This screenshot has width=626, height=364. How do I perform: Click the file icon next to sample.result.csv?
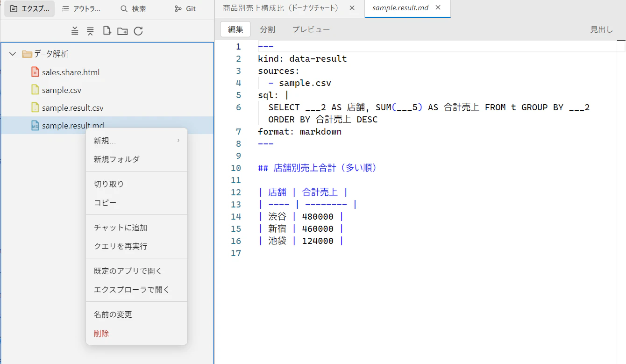pyautogui.click(x=35, y=107)
